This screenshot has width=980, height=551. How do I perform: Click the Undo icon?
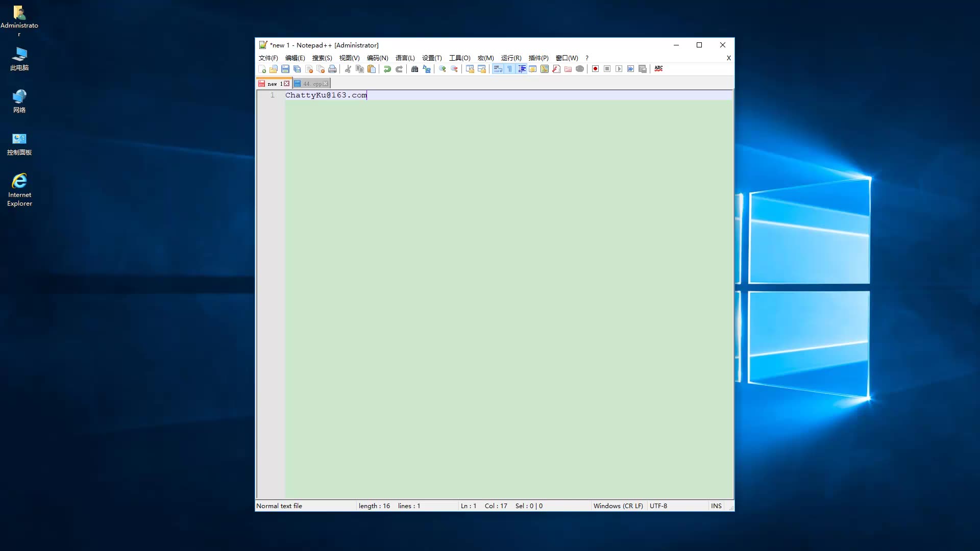coord(387,69)
